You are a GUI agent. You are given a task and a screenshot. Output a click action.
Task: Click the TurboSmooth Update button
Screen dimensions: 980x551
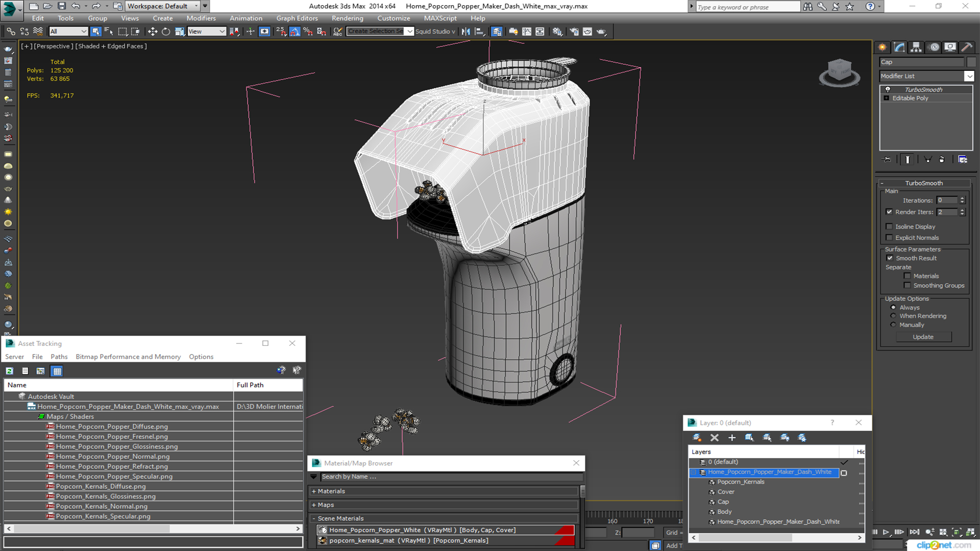click(923, 337)
